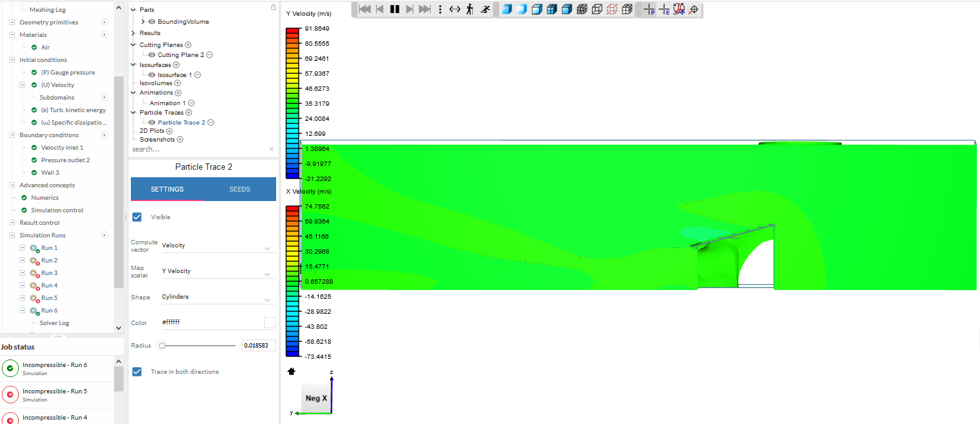The image size is (980, 424).
Task: Add a new isovolume with plus icon
Action: tap(177, 83)
